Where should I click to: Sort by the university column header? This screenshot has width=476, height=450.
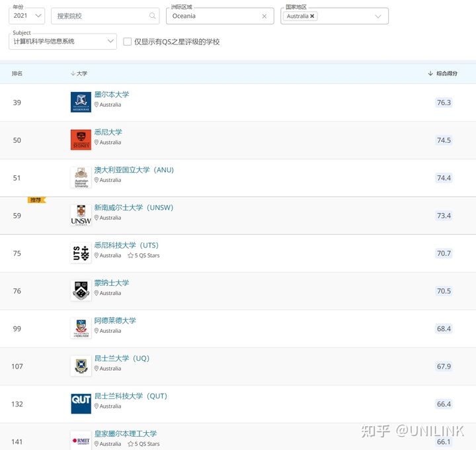pos(79,73)
